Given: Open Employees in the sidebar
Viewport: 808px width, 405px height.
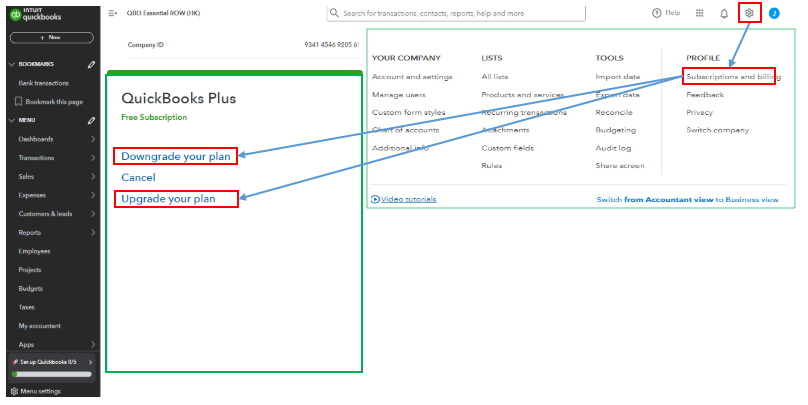Looking at the screenshot, I should (35, 251).
